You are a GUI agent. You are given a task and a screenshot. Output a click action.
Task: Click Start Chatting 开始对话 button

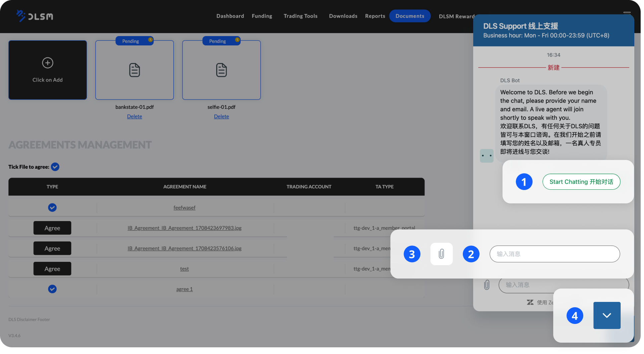point(581,182)
